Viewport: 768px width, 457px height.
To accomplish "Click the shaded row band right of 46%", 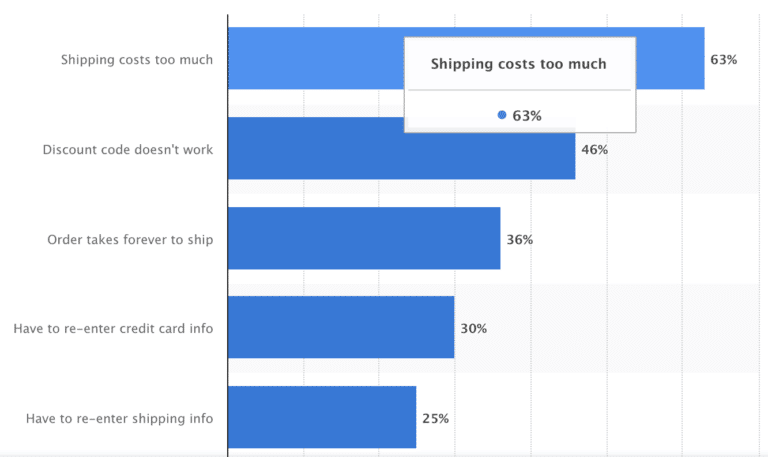I will tap(686, 149).
